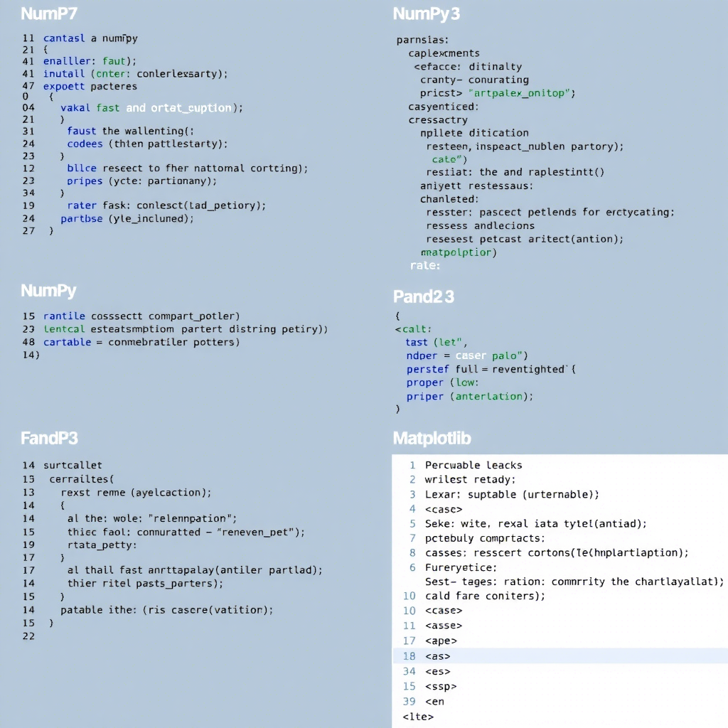Toggle line marker 47 in NumP7

click(28, 86)
